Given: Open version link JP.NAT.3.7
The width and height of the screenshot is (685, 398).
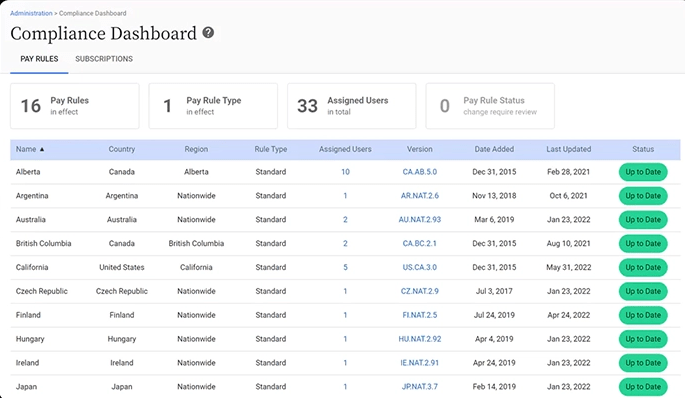Looking at the screenshot, I should pos(419,387).
